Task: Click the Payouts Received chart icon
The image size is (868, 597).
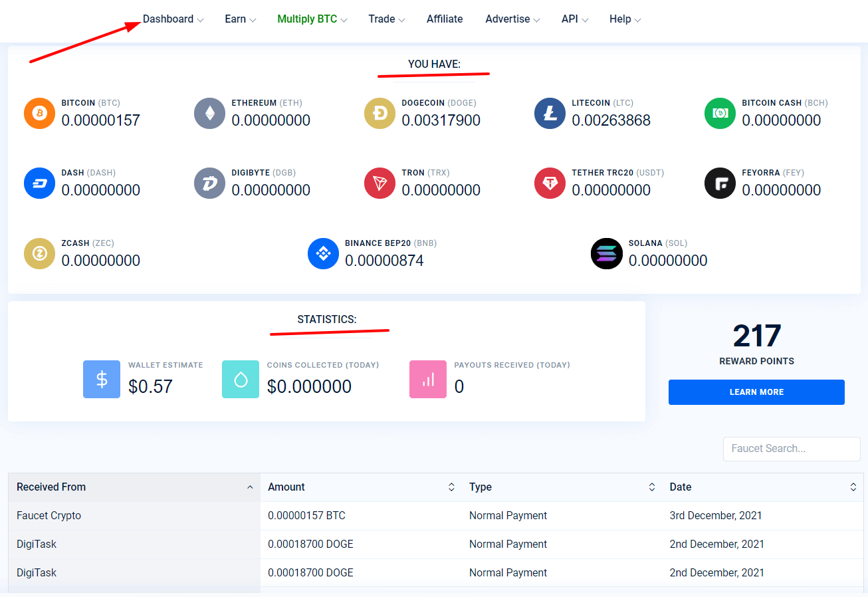Action: coord(428,380)
